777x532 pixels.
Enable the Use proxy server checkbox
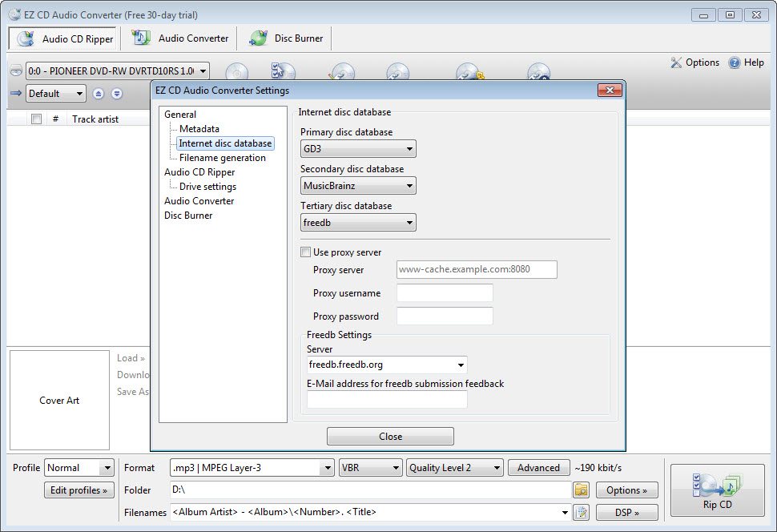pyautogui.click(x=306, y=252)
